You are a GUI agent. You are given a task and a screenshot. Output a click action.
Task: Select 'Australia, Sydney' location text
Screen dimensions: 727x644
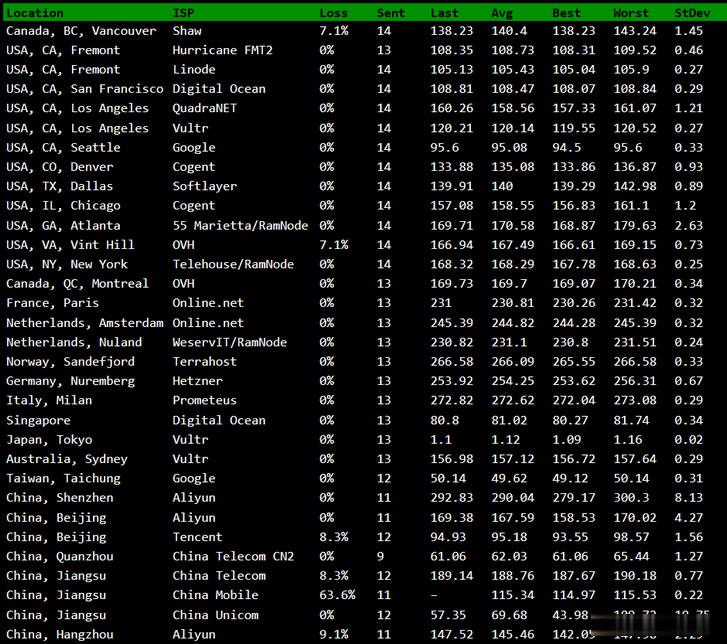[67, 459]
